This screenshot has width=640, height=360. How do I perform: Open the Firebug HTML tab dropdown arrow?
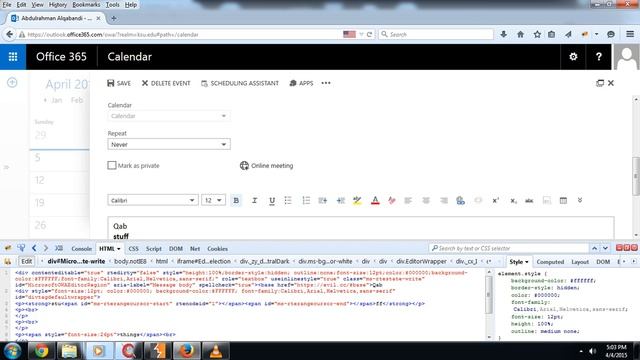(119, 249)
